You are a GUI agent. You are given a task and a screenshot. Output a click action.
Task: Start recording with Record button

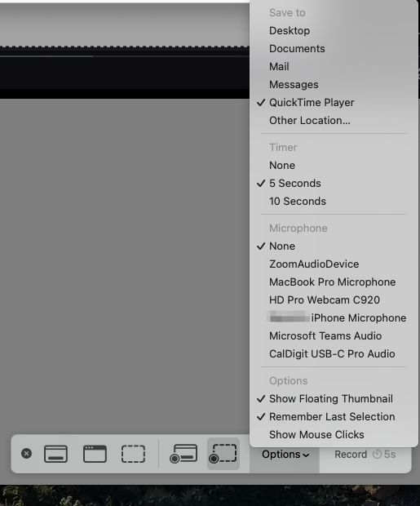coord(365,455)
